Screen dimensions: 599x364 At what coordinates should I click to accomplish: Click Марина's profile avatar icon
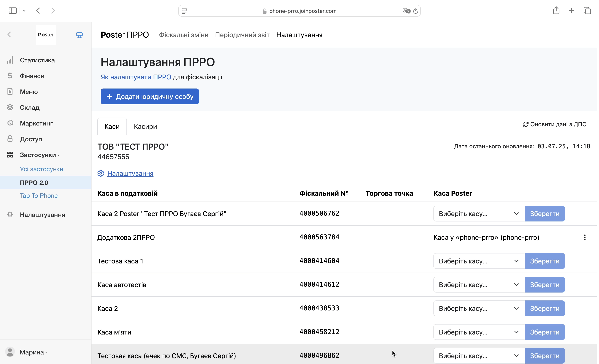(10, 352)
